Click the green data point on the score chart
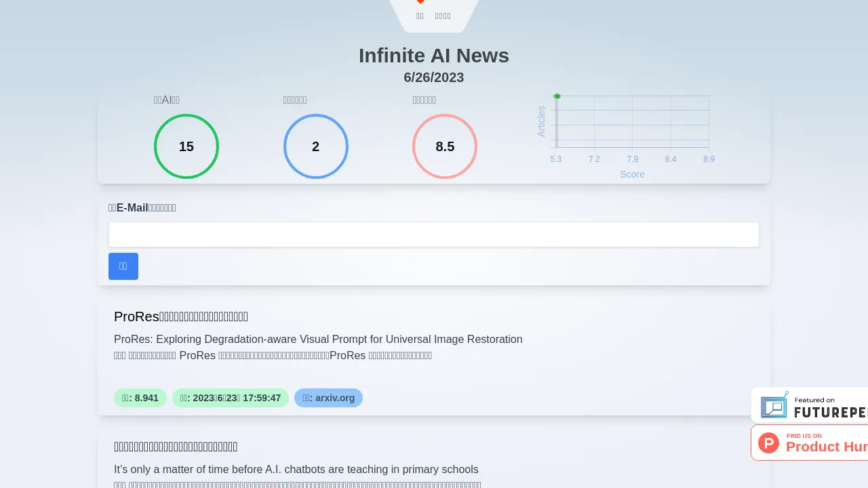868x488 pixels. click(x=557, y=96)
